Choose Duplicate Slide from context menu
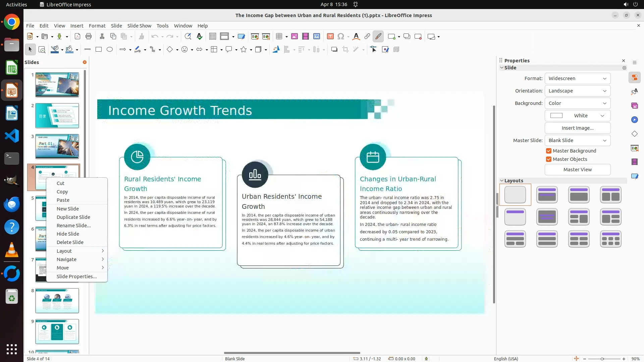Viewport: 644px width, 362px height. pos(73,217)
